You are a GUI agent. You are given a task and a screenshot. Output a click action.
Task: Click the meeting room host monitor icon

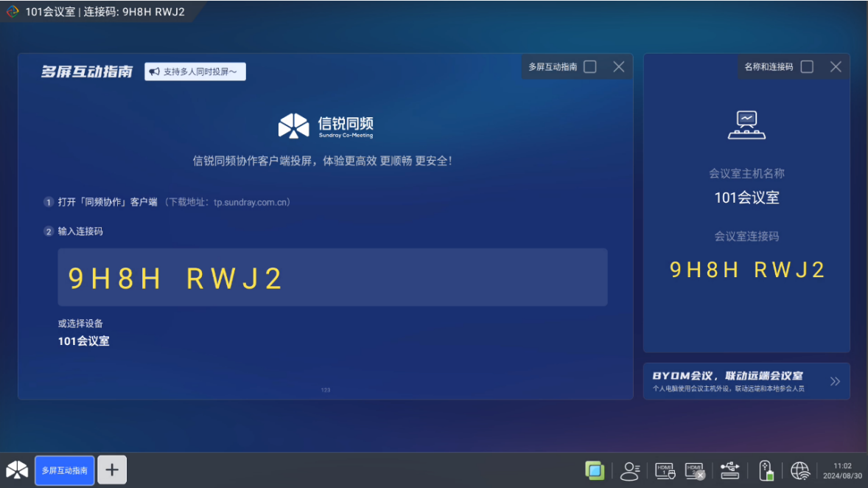click(746, 125)
